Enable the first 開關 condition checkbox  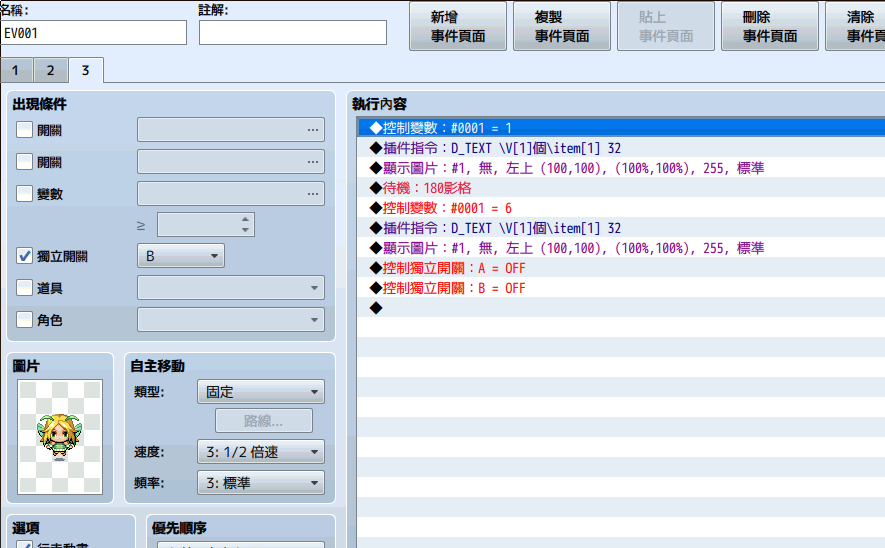(x=24, y=130)
